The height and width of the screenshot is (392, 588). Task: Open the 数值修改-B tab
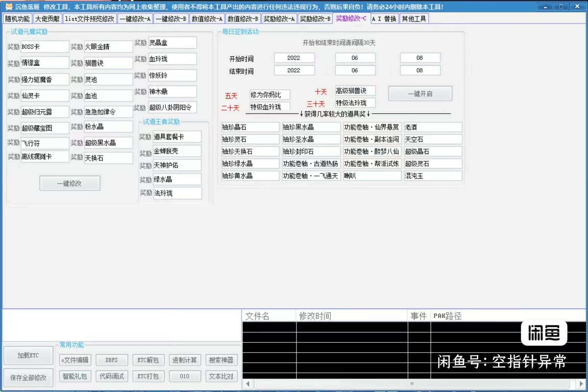(243, 19)
